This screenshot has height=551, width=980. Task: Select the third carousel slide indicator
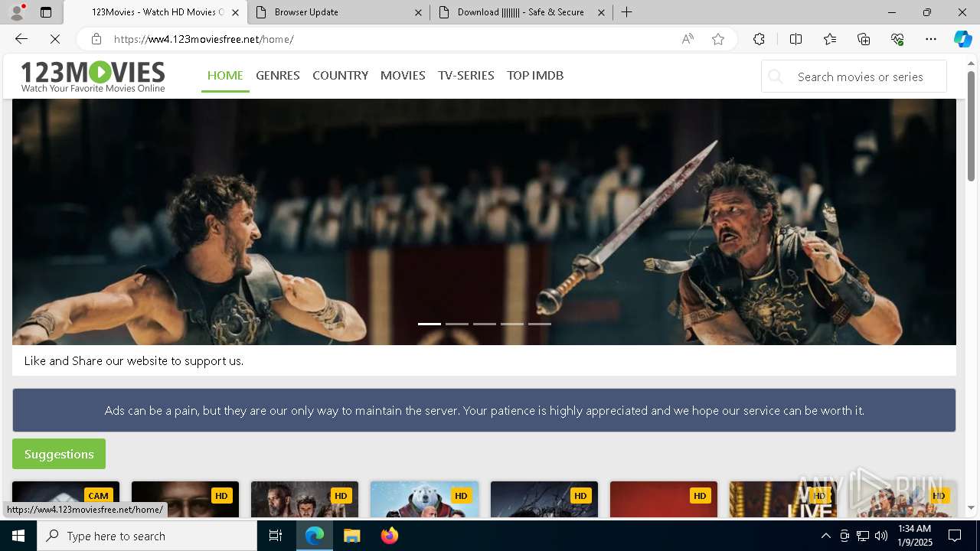[485, 324]
